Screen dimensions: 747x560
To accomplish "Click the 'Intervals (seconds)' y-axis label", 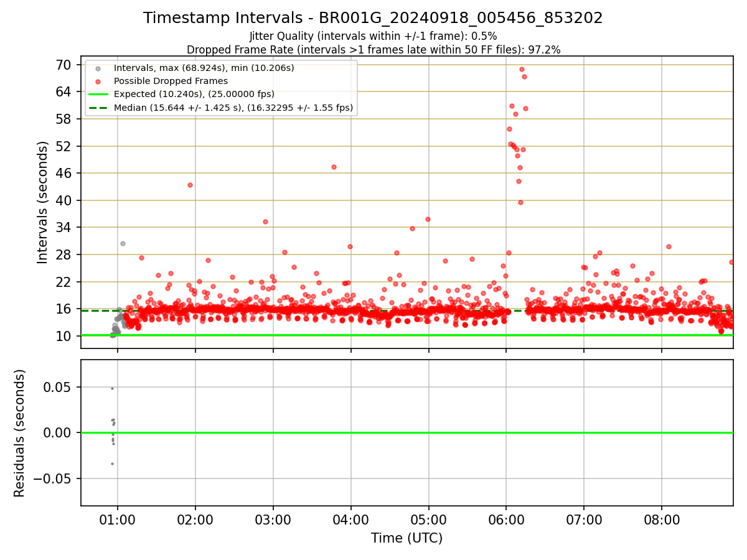I will tap(43, 202).
